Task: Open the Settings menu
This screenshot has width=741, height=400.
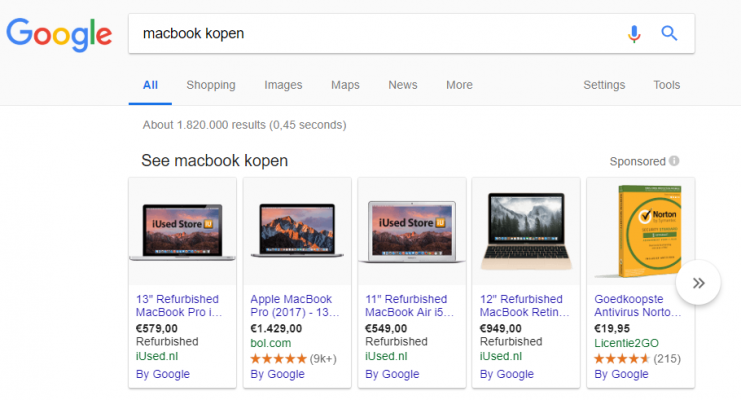Action: 604,85
